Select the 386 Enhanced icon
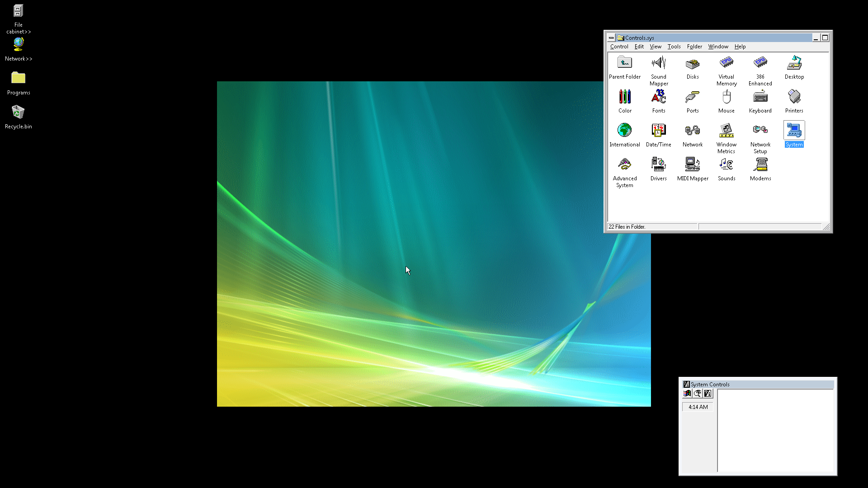Viewport: 868px width, 488px height. [x=760, y=62]
